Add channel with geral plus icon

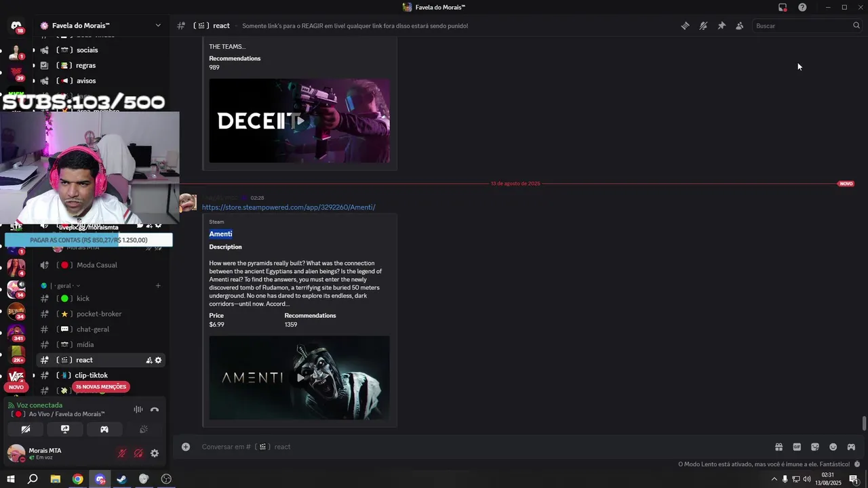[158, 286]
